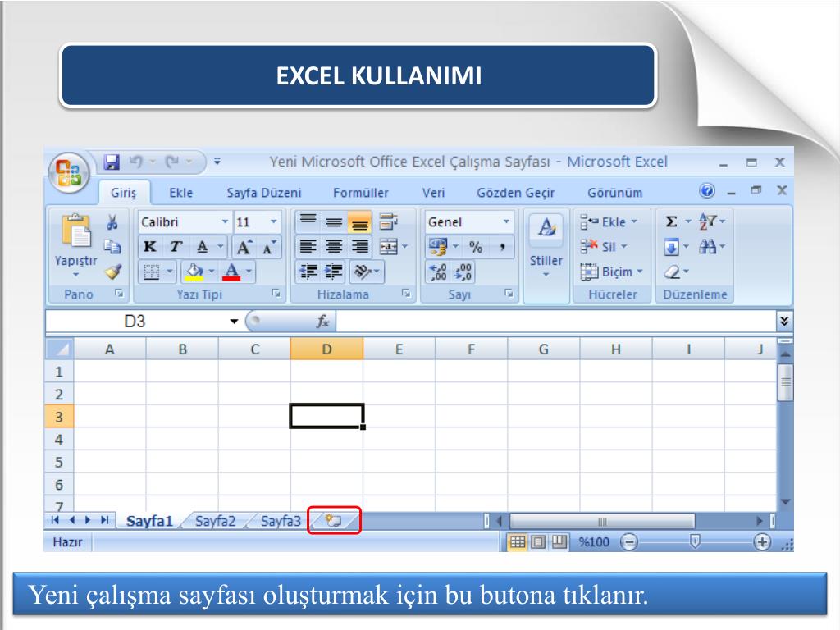Open text orientation button
840x630 pixels.
(363, 272)
